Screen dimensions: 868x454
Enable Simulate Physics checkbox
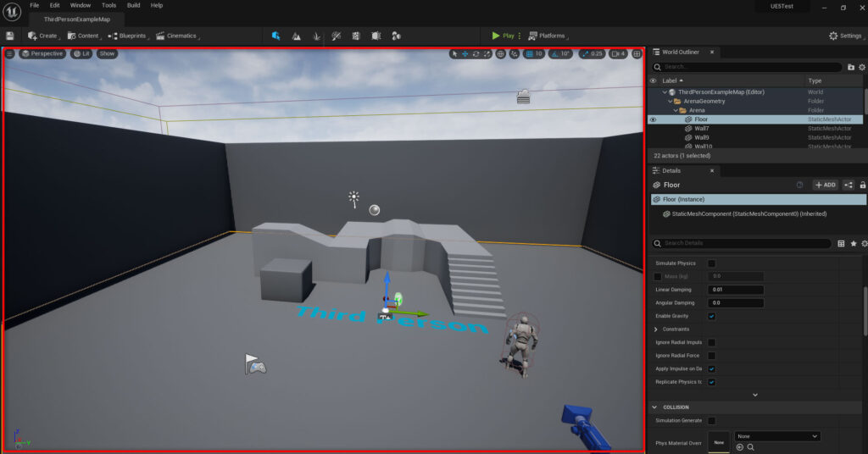tap(712, 263)
